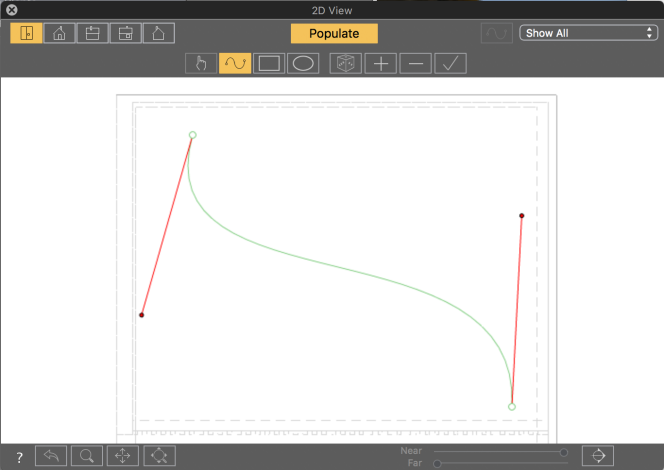Close the 2D View window

coord(11,10)
